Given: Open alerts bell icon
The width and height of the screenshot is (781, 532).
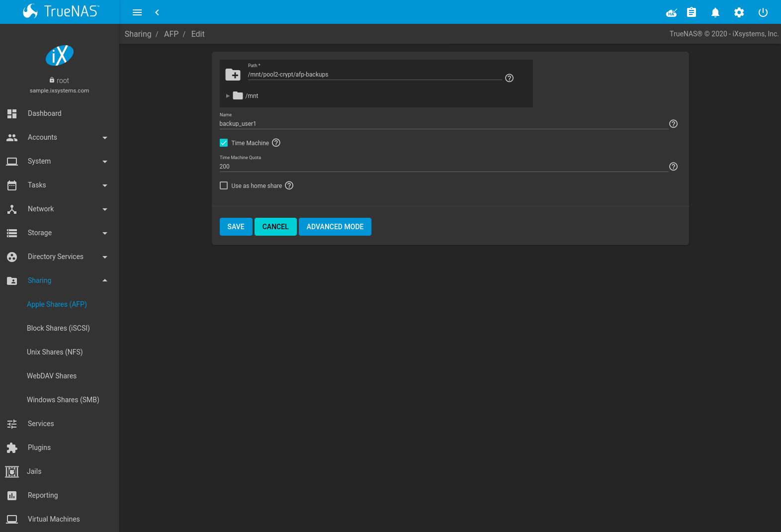Looking at the screenshot, I should (715, 12).
